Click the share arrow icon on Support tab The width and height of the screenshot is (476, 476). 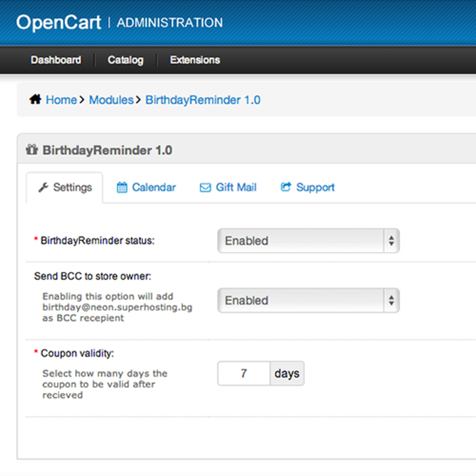click(x=286, y=187)
